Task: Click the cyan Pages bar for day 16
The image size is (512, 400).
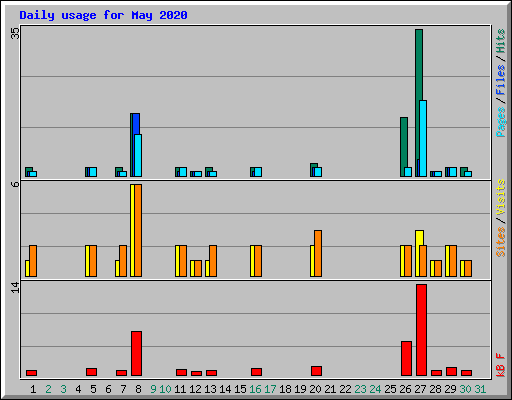Action: (x=258, y=172)
